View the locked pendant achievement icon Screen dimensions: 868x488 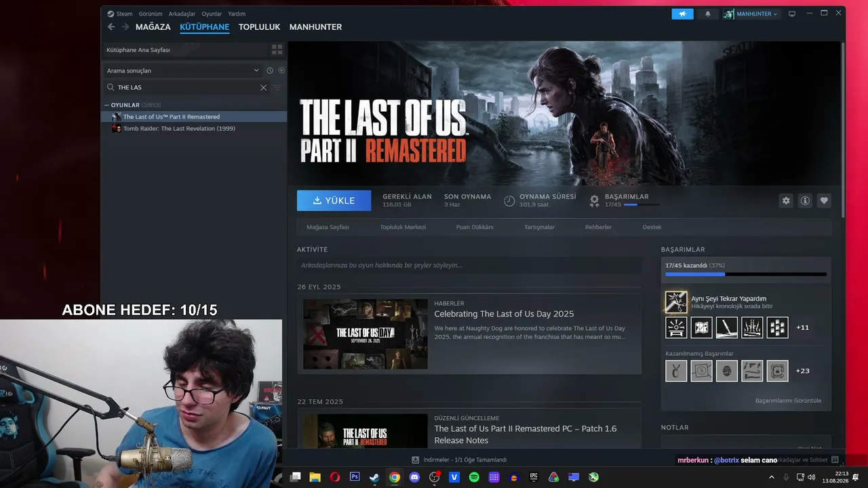(676, 371)
